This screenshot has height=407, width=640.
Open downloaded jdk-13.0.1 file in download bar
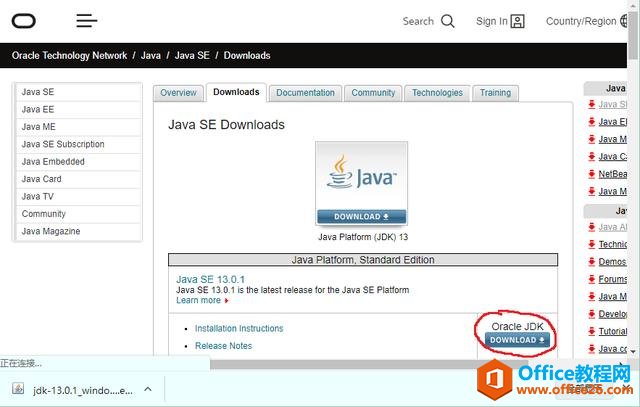tap(82, 390)
